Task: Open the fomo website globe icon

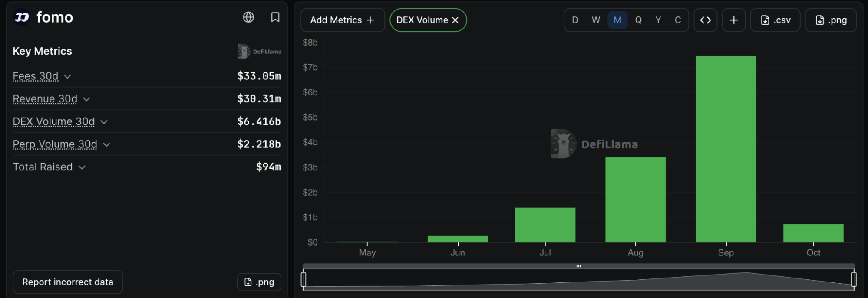Action: [x=248, y=17]
